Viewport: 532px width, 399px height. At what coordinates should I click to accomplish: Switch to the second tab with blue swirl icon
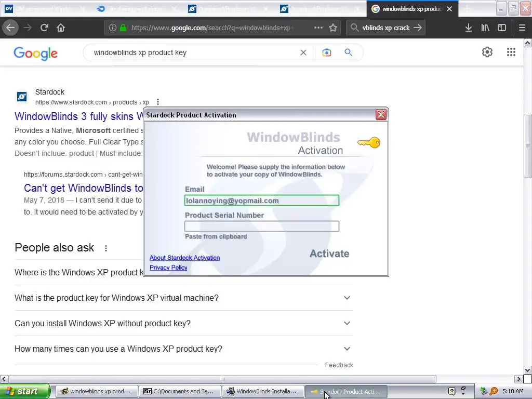pyautogui.click(x=137, y=9)
